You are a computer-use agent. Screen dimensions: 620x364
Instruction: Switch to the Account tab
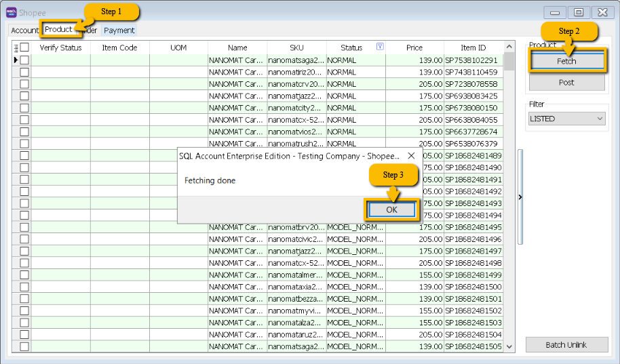[24, 31]
